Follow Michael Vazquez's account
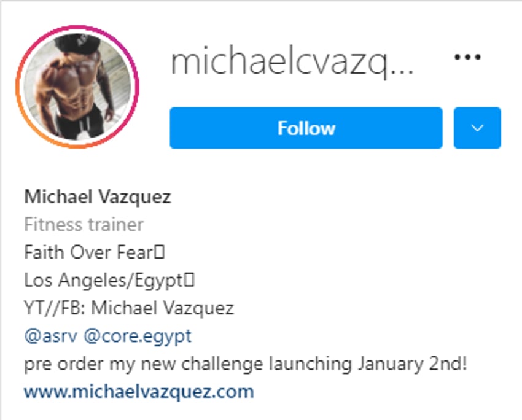This screenshot has height=420, width=522. (306, 128)
